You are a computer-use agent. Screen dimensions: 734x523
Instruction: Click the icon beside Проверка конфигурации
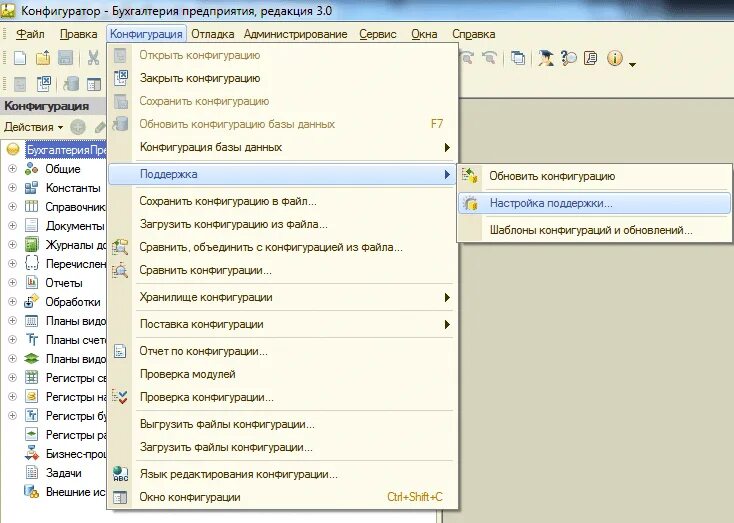coord(120,397)
